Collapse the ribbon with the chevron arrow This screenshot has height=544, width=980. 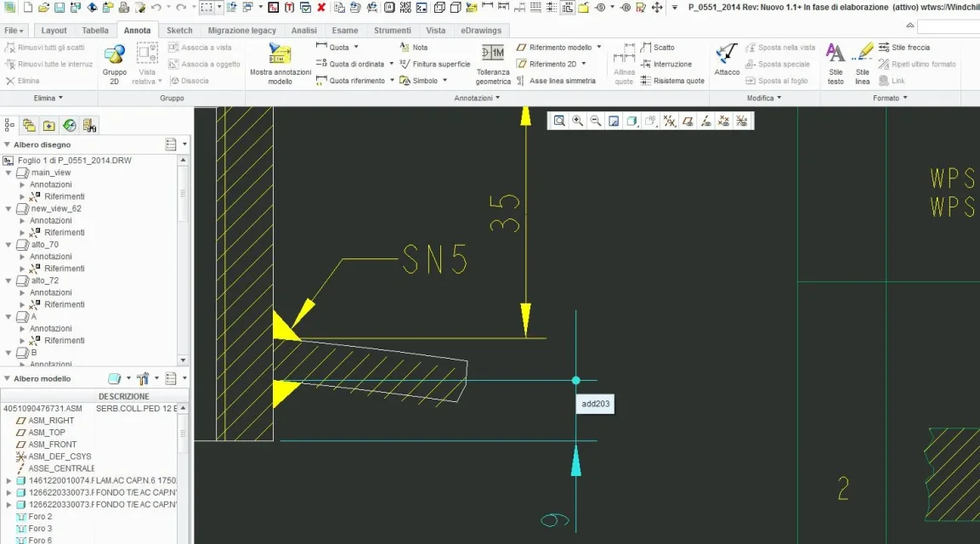[x=910, y=25]
